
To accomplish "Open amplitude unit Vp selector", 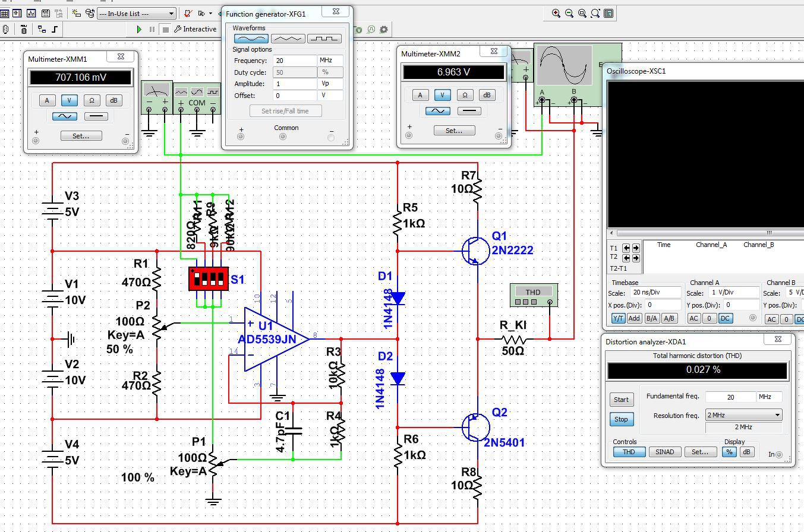I will (330, 84).
